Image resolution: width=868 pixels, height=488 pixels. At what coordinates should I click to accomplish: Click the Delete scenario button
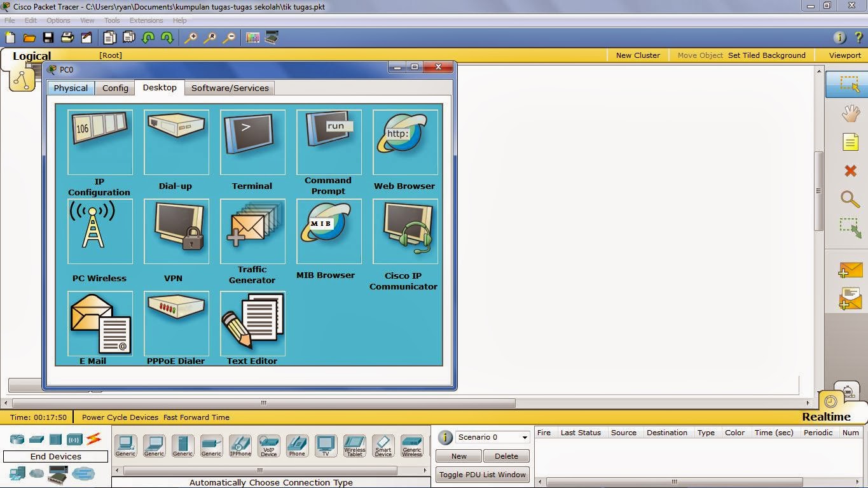[x=506, y=456]
